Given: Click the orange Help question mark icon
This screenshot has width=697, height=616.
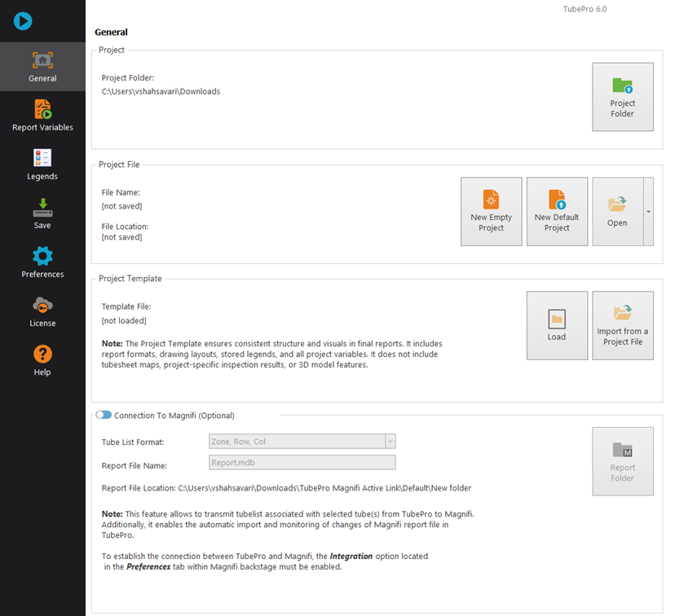Looking at the screenshot, I should tap(42, 355).
